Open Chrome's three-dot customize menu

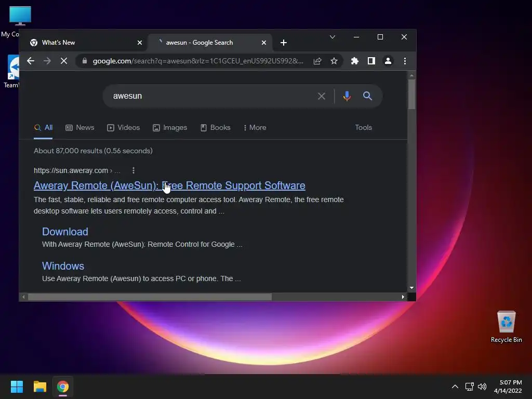tap(405, 61)
